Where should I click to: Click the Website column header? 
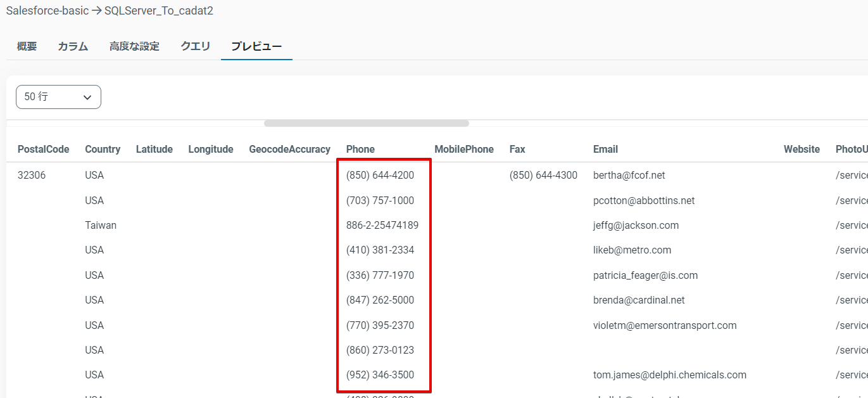pos(802,150)
